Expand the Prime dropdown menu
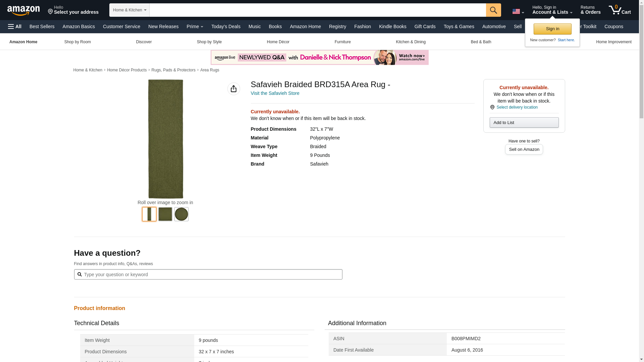Screen dimensions: 644x362 195,26
